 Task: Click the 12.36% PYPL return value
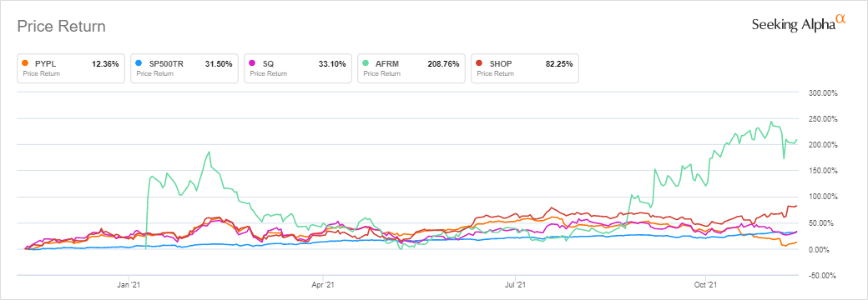coord(105,64)
